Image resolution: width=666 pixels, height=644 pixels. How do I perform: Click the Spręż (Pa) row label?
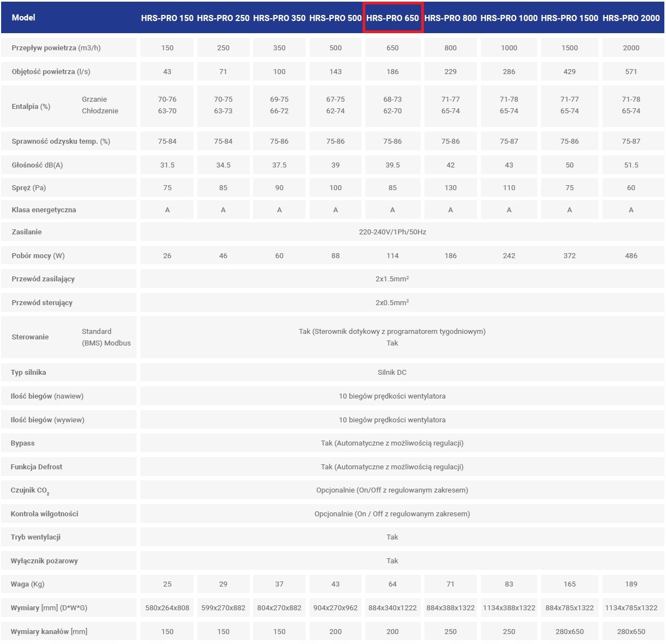(29, 188)
